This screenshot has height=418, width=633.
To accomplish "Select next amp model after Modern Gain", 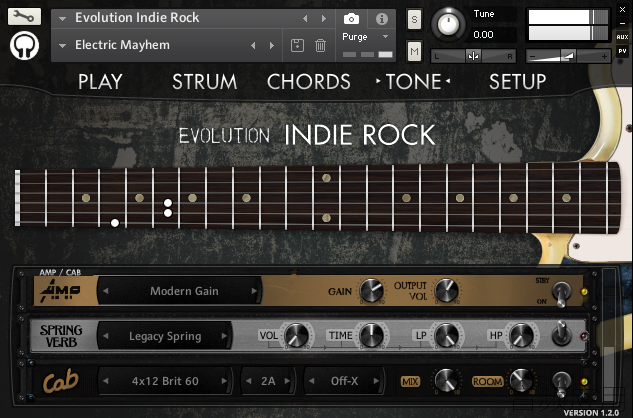I will point(254,291).
